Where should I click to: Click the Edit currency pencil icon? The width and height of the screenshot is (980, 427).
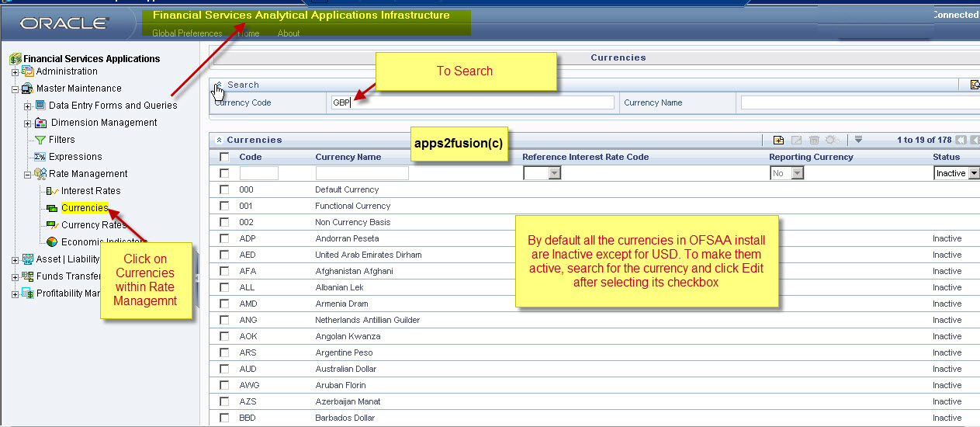click(x=796, y=140)
